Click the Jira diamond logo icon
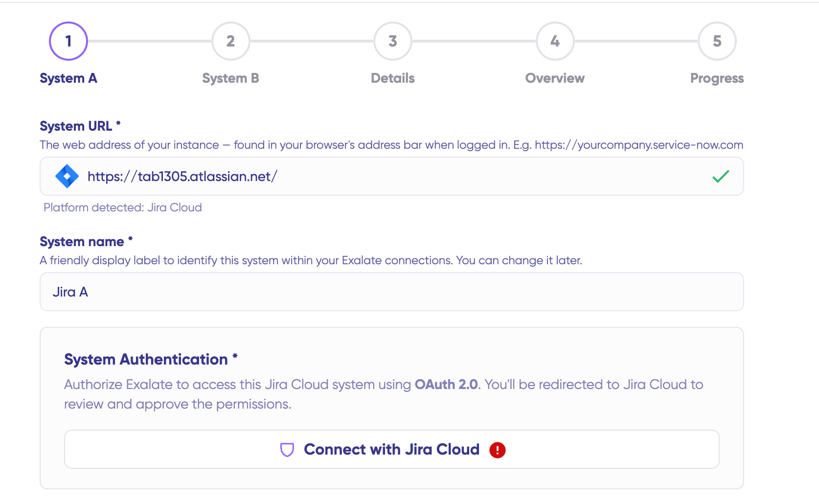 coord(67,176)
